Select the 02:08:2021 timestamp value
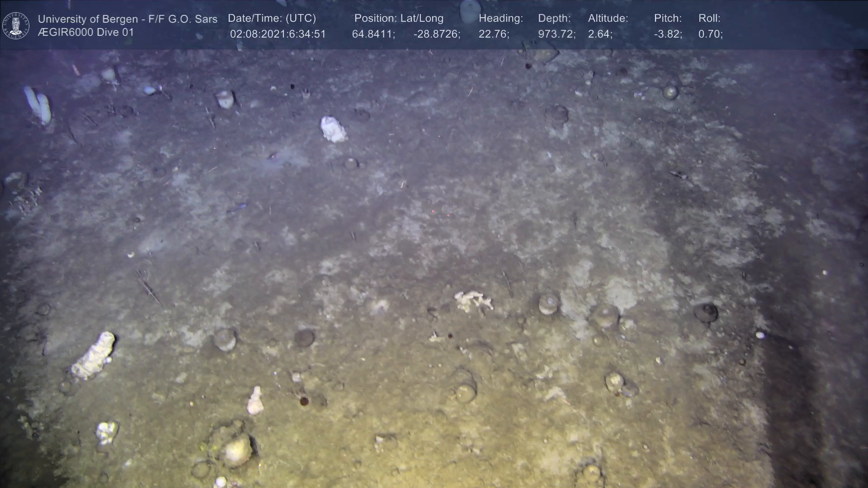This screenshot has width=868, height=488. pos(278,34)
